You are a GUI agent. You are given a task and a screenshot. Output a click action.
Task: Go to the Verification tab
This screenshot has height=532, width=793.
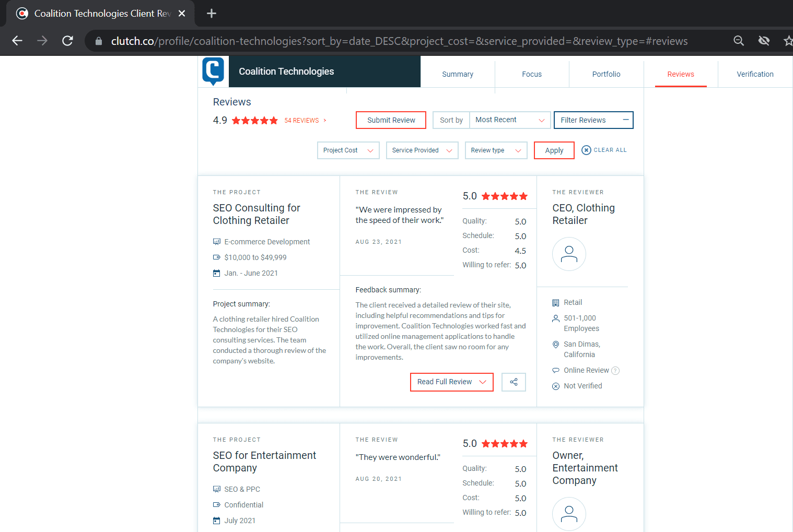click(755, 74)
